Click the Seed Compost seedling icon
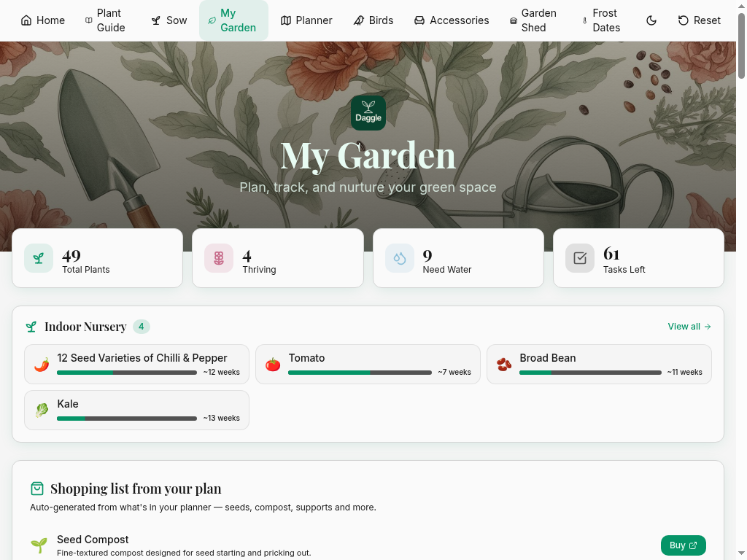747x560 pixels. (x=39, y=545)
